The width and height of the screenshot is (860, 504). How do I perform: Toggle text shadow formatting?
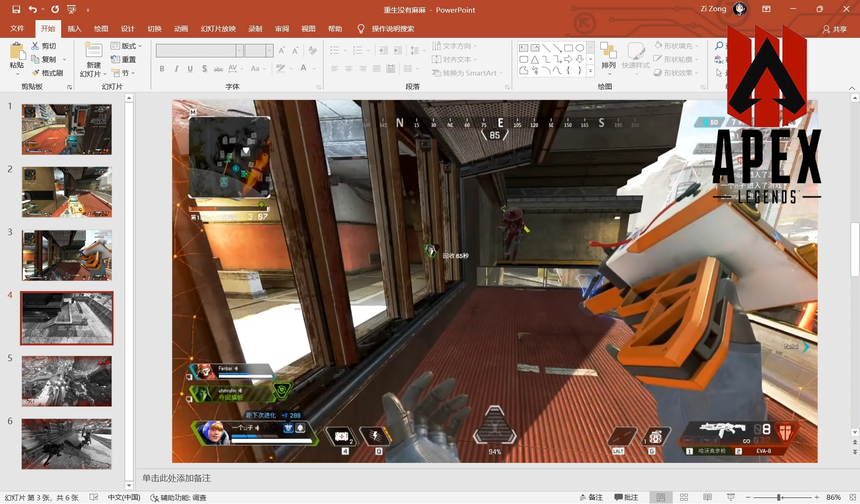coord(204,69)
